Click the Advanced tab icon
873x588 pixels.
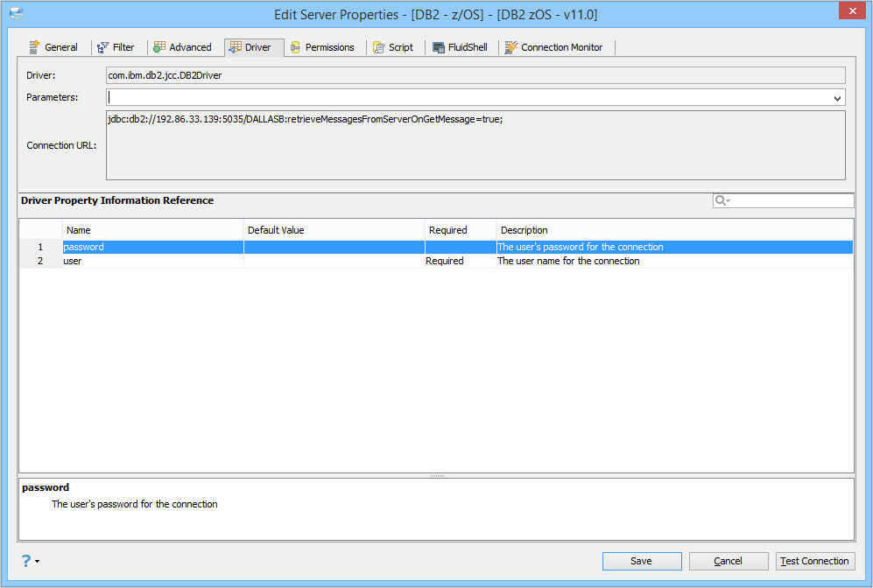tap(159, 46)
